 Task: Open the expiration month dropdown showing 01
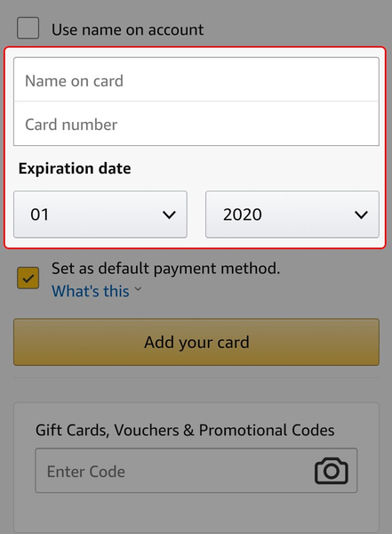100,214
